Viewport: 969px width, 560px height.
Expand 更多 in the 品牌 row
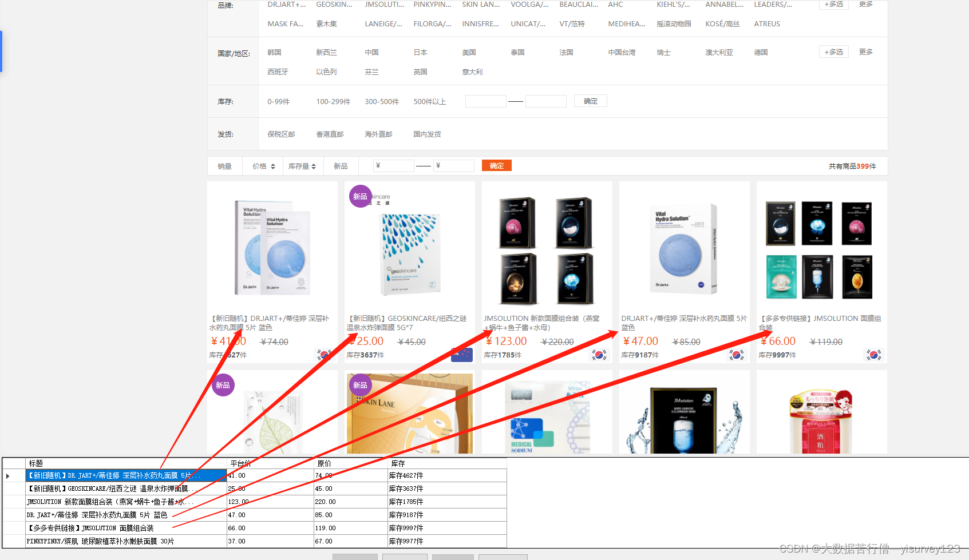(866, 4)
